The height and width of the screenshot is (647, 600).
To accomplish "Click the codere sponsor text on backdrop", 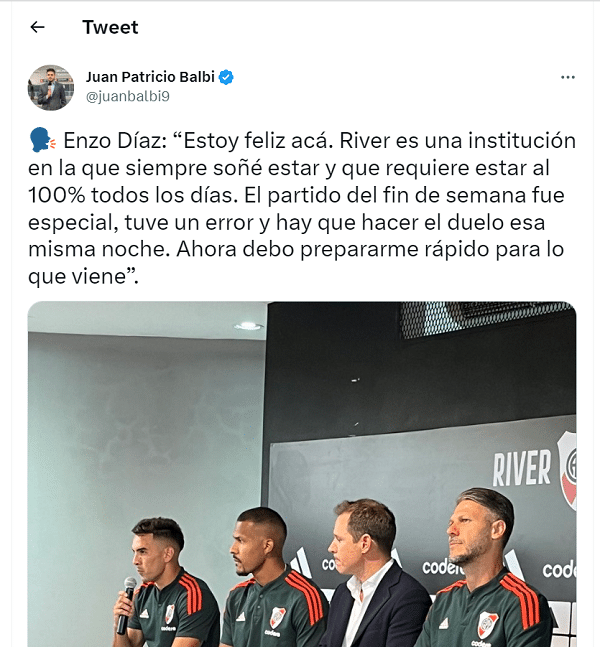I will 441,567.
